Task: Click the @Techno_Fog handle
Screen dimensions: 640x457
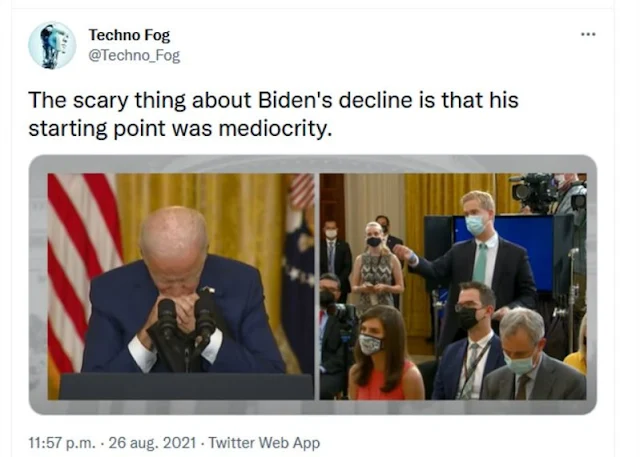Action: [x=134, y=55]
